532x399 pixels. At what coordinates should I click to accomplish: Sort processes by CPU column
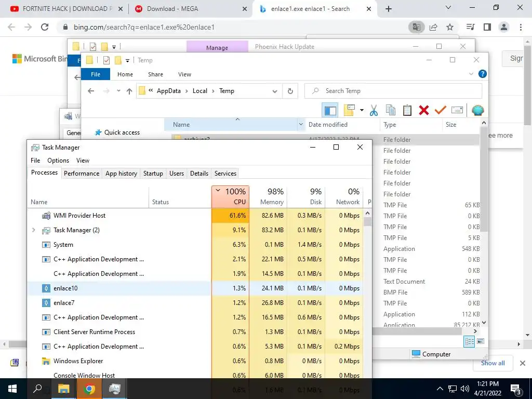point(230,196)
